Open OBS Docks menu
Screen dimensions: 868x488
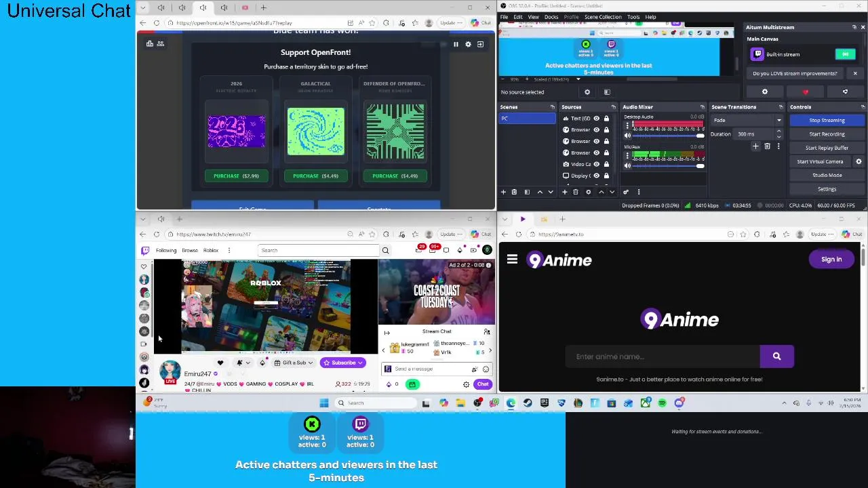551,17
